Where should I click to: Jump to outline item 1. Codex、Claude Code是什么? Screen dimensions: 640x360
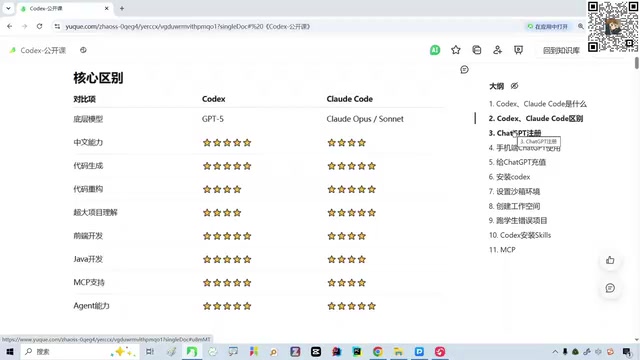(538, 104)
